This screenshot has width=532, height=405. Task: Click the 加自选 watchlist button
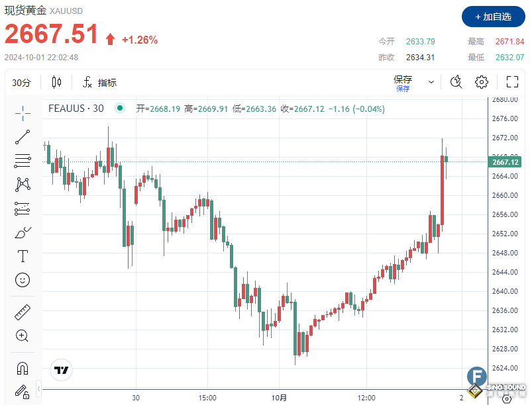tap(493, 17)
